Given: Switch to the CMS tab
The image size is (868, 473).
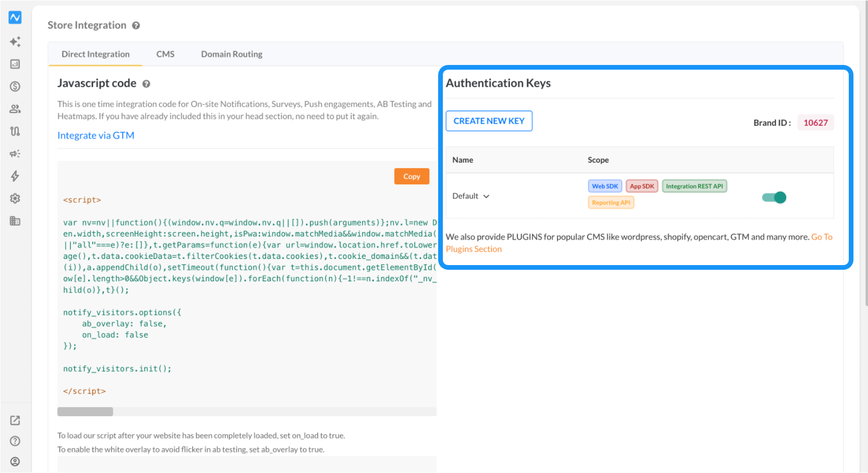Looking at the screenshot, I should point(165,54).
